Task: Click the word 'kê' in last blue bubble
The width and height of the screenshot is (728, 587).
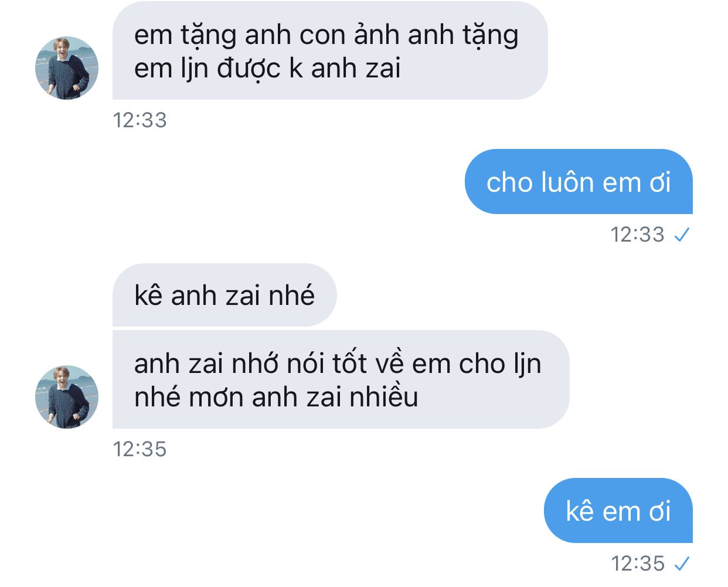Action: [580, 511]
